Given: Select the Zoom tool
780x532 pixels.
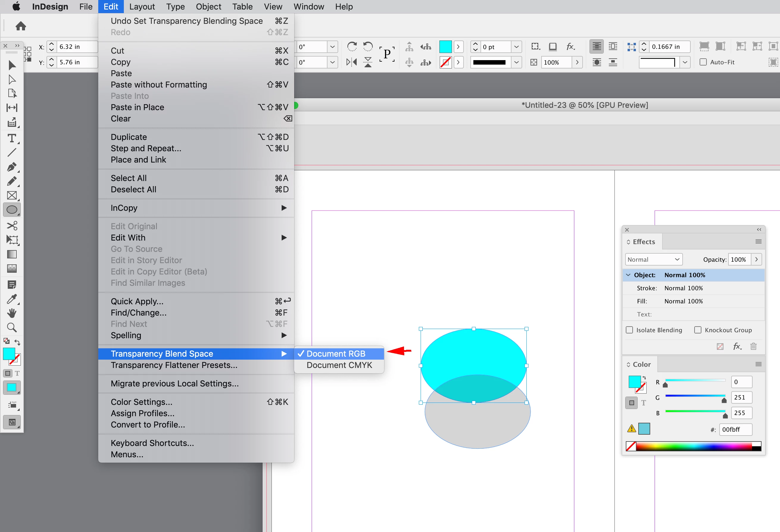Looking at the screenshot, I should click(12, 327).
